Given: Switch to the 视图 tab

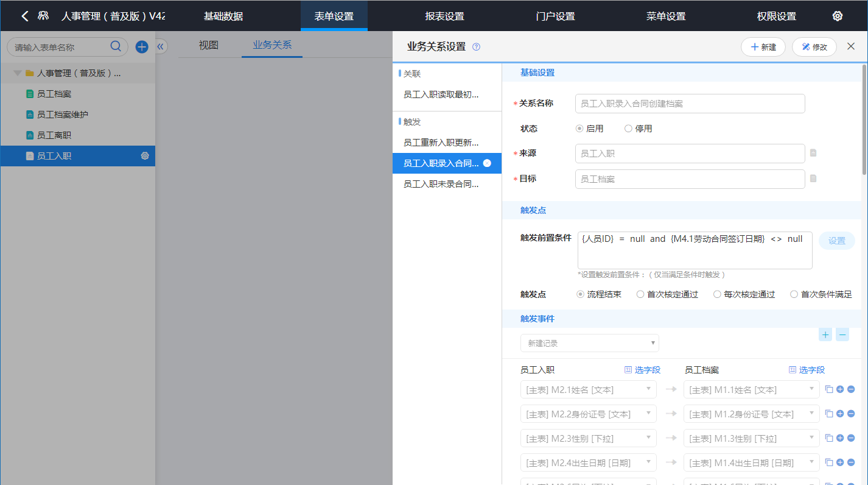Looking at the screenshot, I should [209, 45].
